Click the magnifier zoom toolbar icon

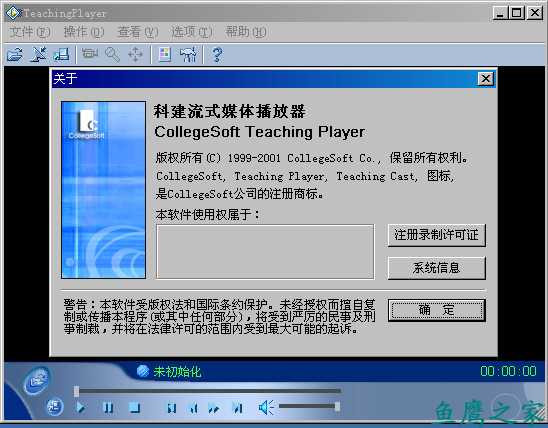click(113, 55)
